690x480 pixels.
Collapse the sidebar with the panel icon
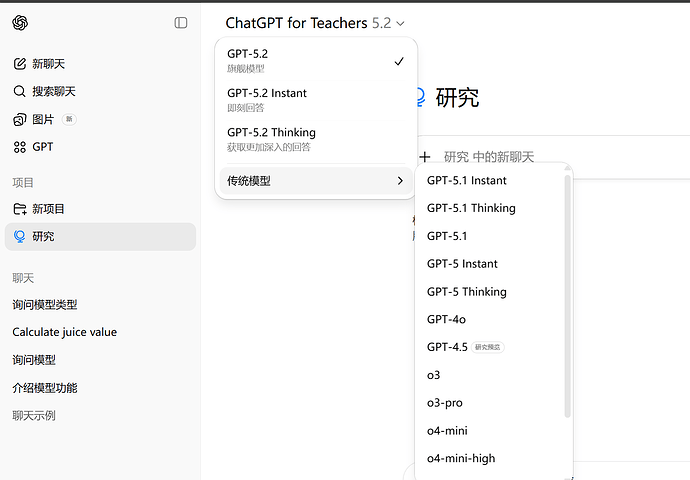(181, 22)
